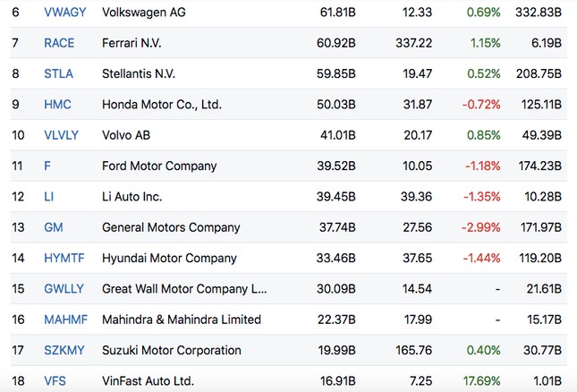577x392 pixels.
Task: Open the HYMTF stock link
Action: [x=64, y=259]
